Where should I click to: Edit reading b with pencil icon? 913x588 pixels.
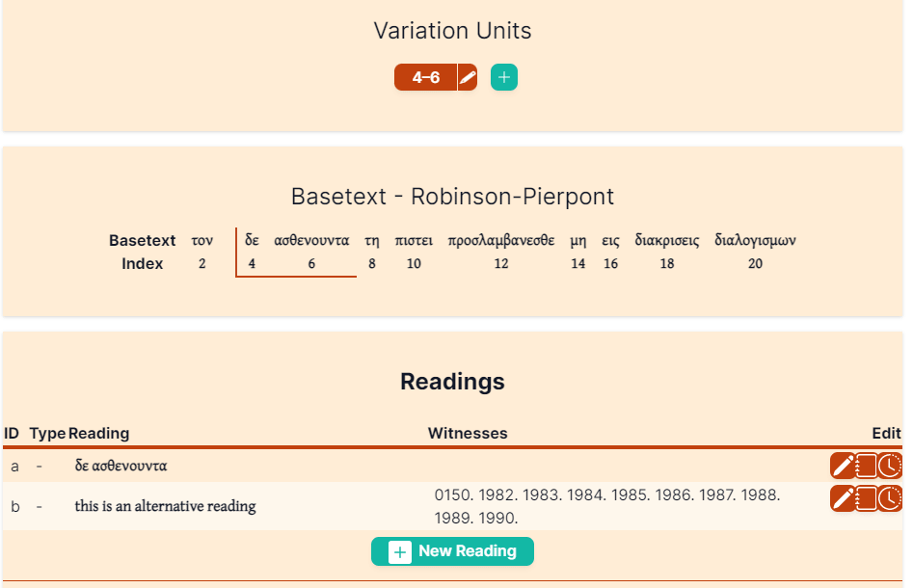843,499
